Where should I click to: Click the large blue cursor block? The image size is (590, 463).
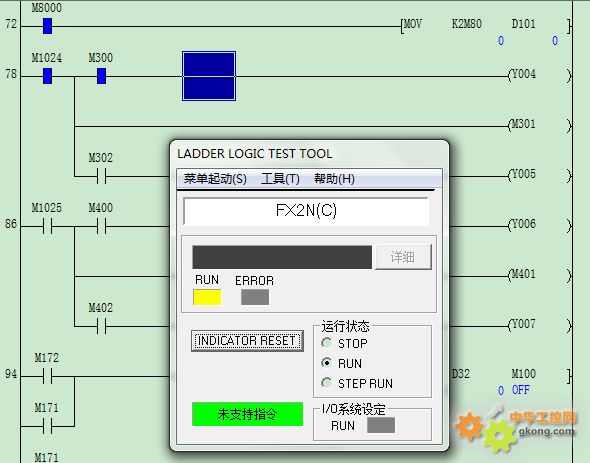(209, 76)
